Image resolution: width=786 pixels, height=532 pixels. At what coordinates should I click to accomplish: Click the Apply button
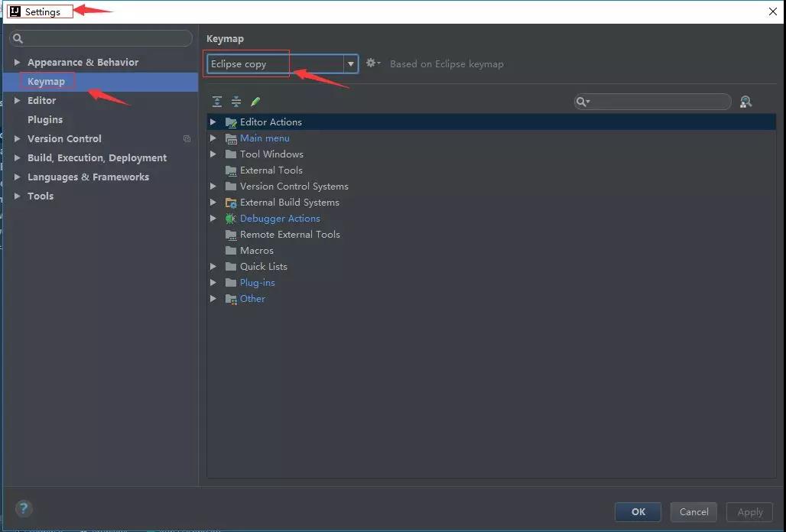coord(749,512)
